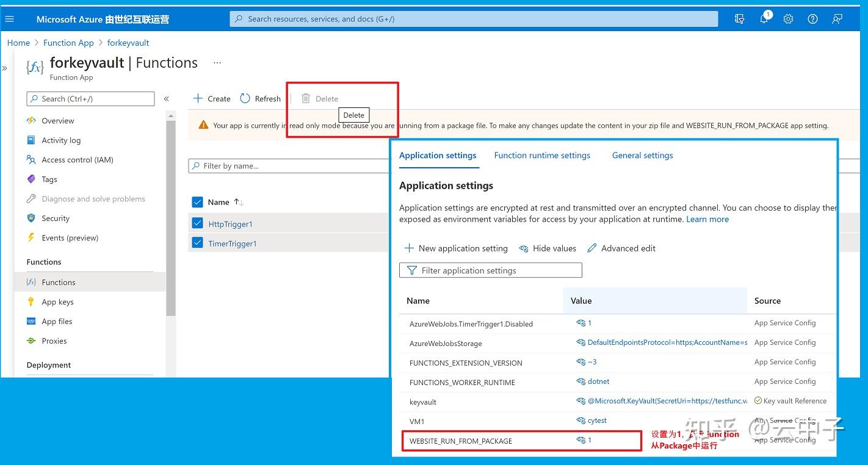Toggle the select-all checkbox in the Name header
Screen dimensions: 868x465
(x=197, y=202)
